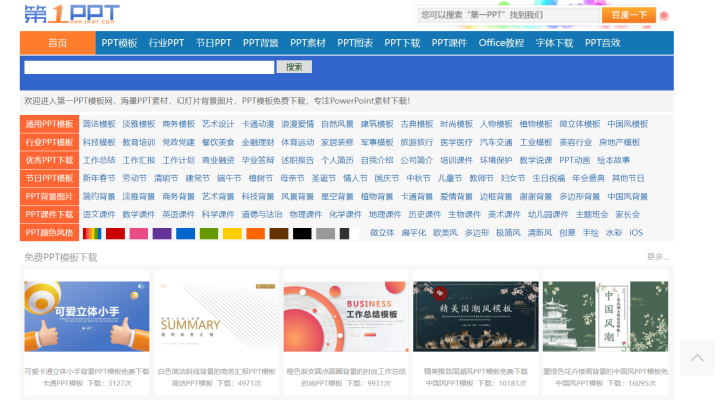Click the PPT颜色风格 category label
The height and width of the screenshot is (407, 720).
(50, 232)
